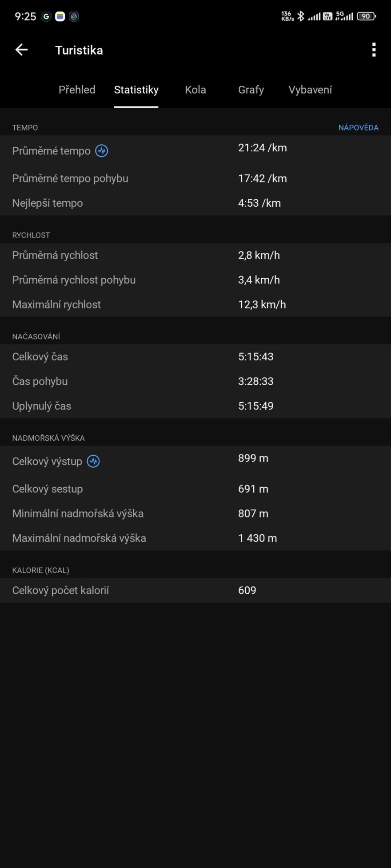Tap the insight icon beside Celkový výstup
This screenshot has width=391, height=868.
(x=93, y=462)
